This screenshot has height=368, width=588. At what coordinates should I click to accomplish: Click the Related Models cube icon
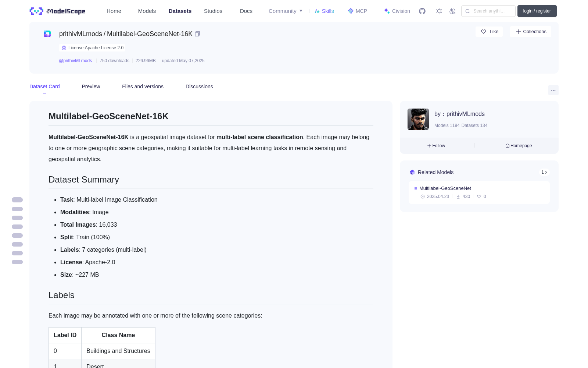click(412, 172)
